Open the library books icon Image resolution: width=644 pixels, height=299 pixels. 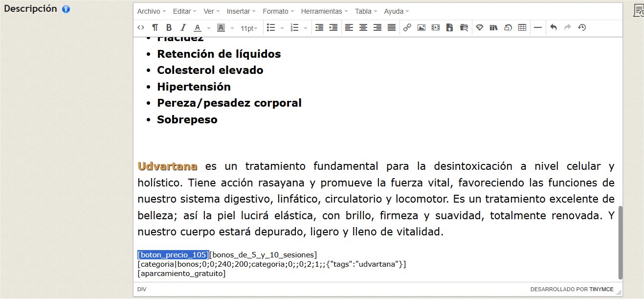coord(494,28)
